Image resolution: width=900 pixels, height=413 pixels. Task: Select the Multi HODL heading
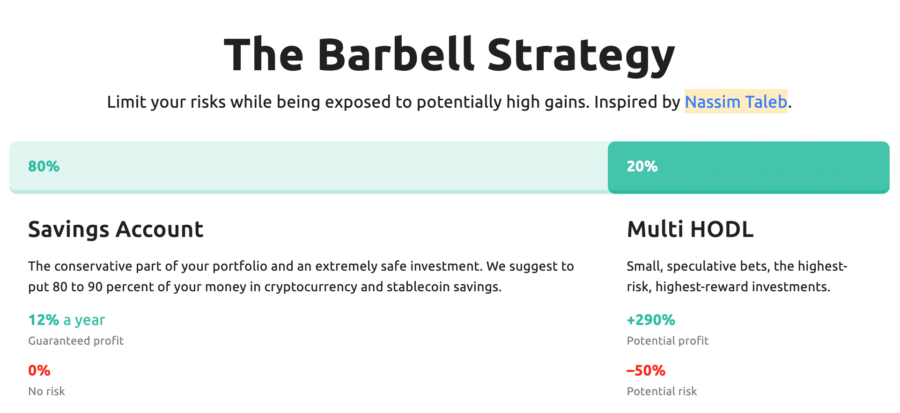pos(690,230)
